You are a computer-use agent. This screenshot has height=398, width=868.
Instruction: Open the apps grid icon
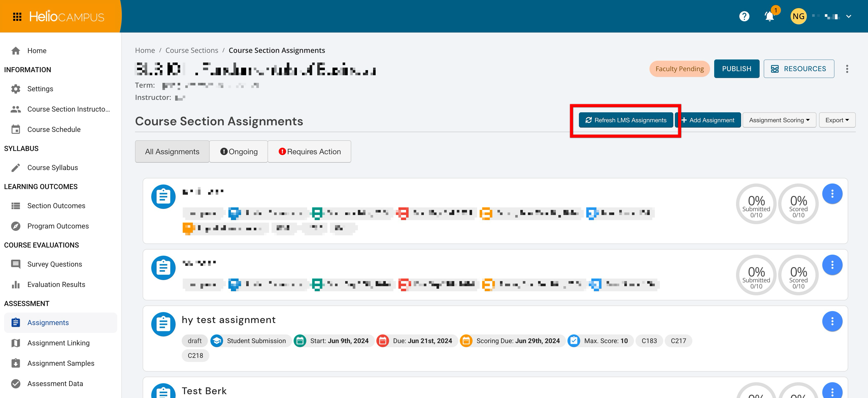coord(17,17)
